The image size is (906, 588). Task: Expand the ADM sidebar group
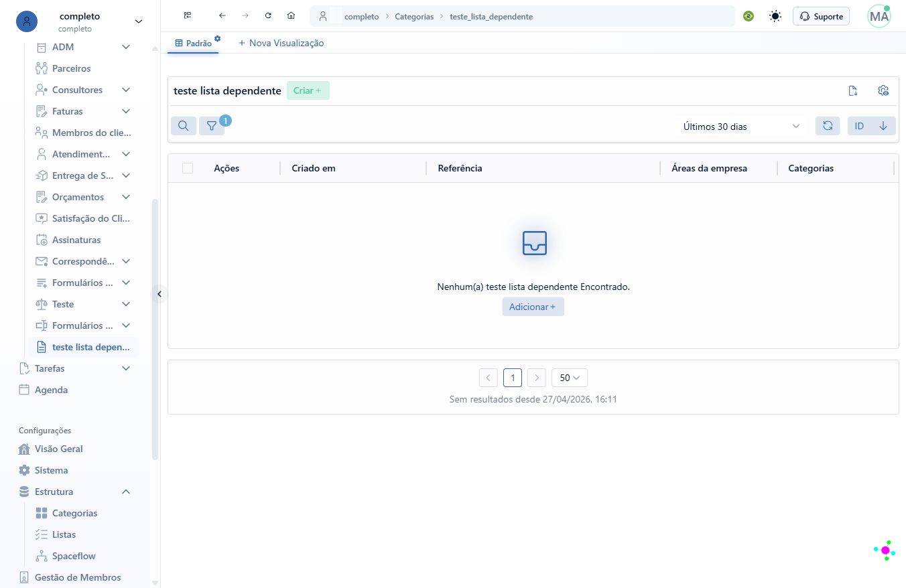pyautogui.click(x=125, y=47)
